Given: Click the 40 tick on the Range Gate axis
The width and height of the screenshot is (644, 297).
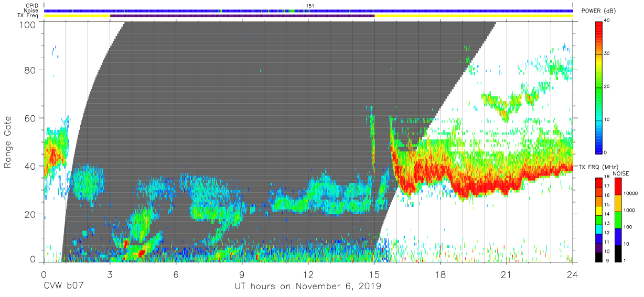Looking at the screenshot, I should click(30, 166).
